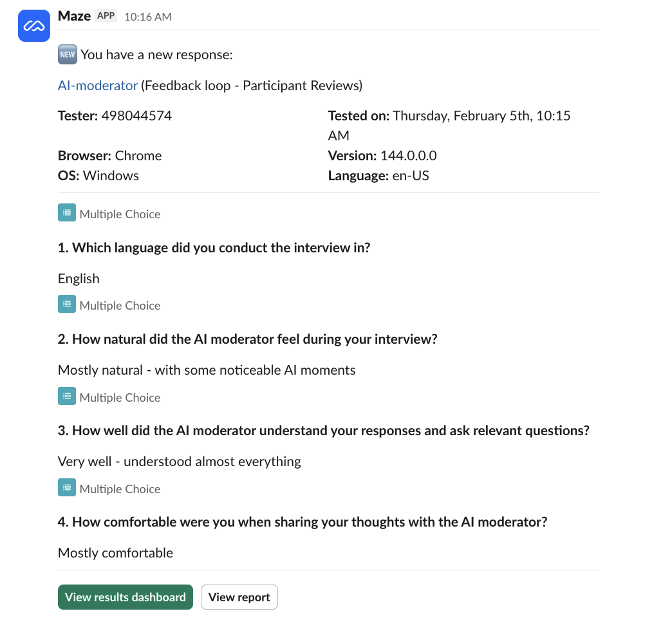Click the version number 144.0.0.0
Screen dimensions: 672x618
(x=409, y=156)
